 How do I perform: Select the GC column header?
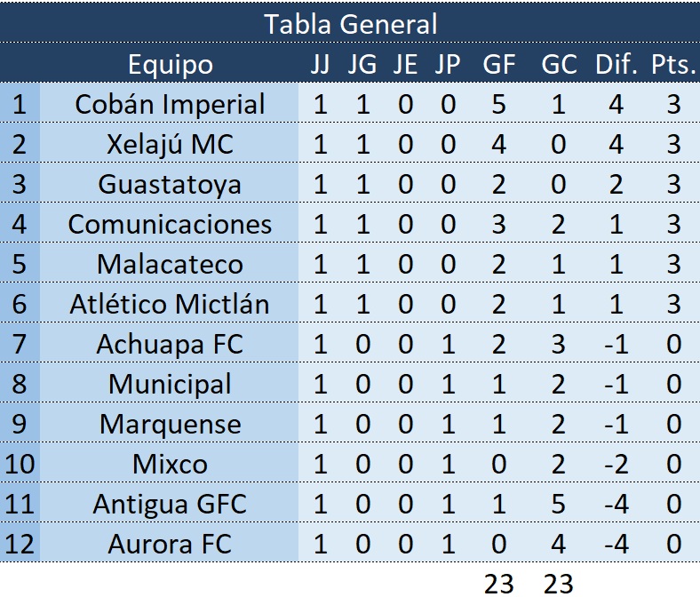click(x=558, y=64)
